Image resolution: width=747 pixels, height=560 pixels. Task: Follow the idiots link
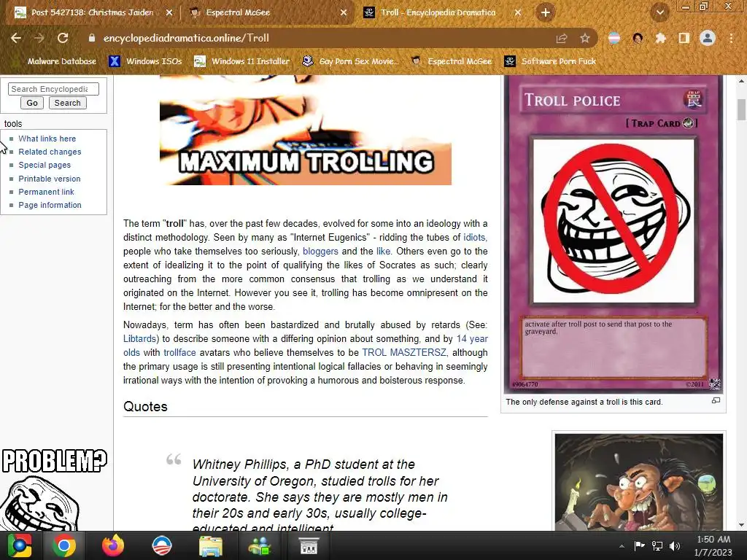pyautogui.click(x=474, y=237)
